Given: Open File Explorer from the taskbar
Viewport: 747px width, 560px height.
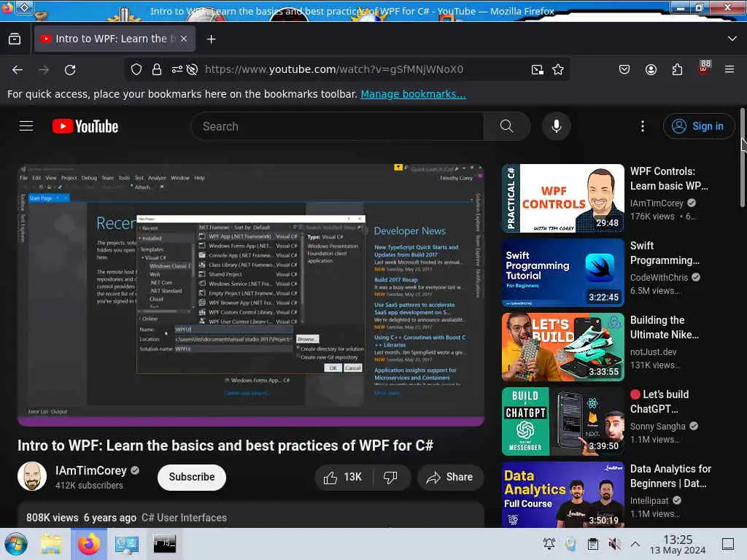Looking at the screenshot, I should 51,544.
